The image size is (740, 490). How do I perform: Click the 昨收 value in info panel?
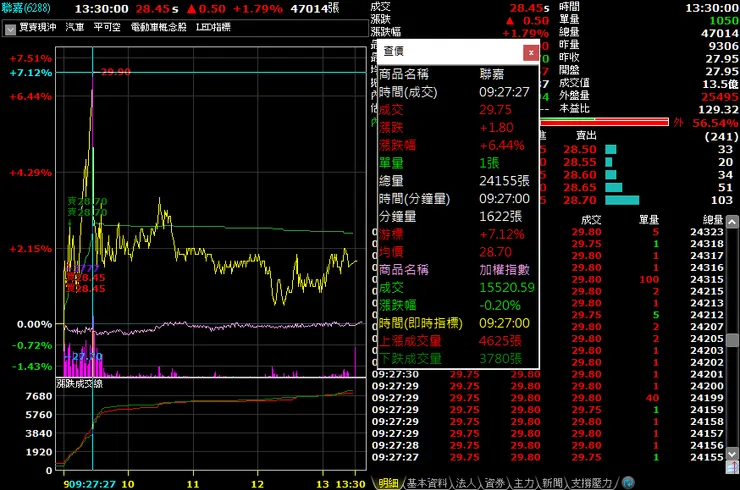coord(722,59)
